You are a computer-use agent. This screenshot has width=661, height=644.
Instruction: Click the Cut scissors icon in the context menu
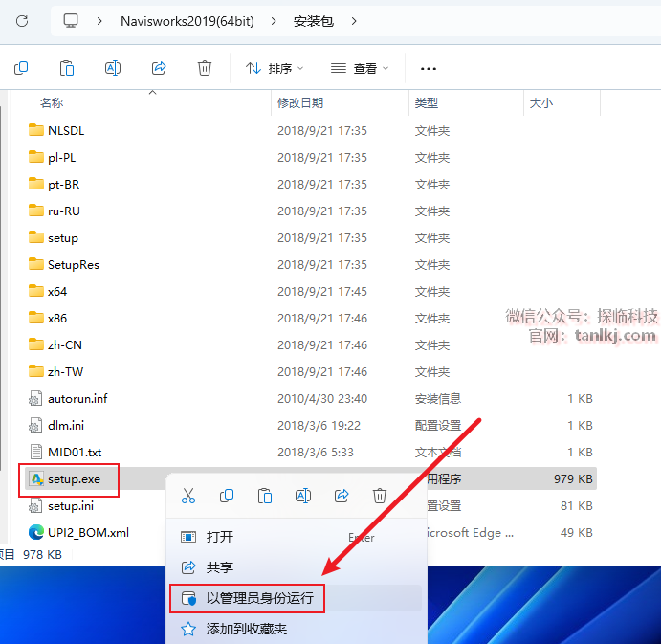tap(188, 496)
